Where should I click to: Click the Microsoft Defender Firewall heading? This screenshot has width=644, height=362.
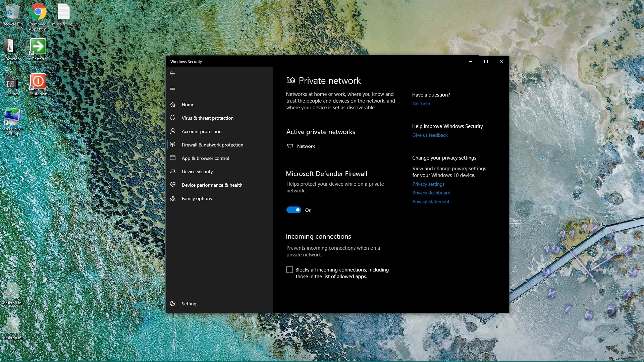tap(326, 174)
